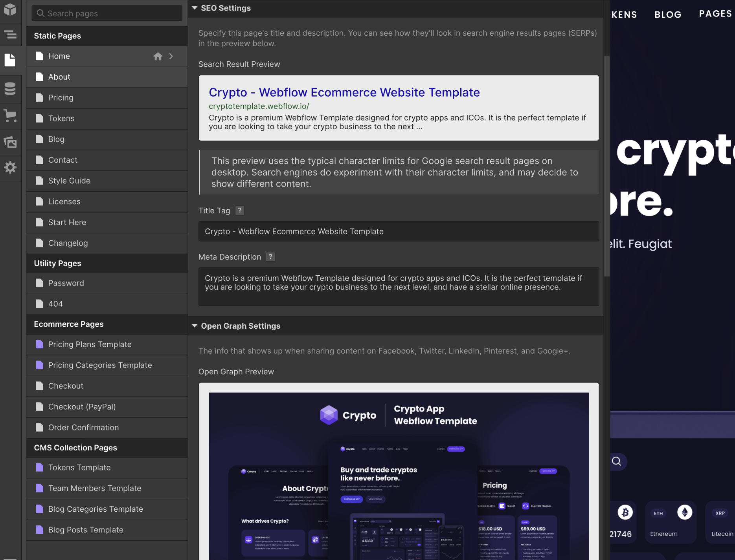Open the Add elements cube panel
The width and height of the screenshot is (735, 560).
coord(10,9)
